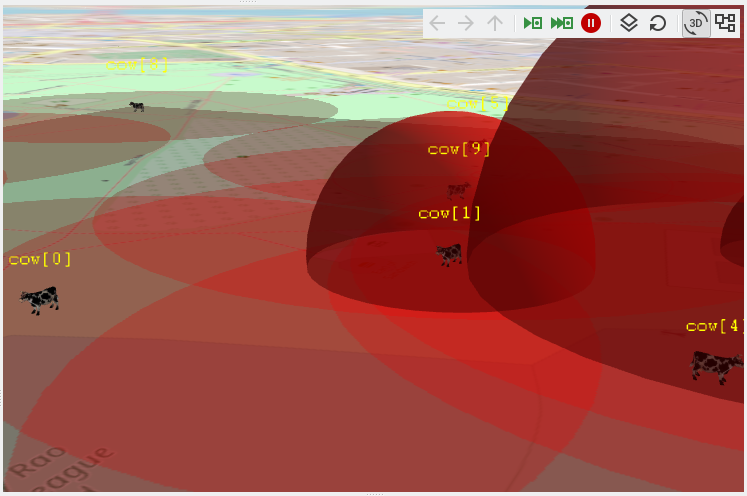This screenshot has width=747, height=496.
Task: Switch to the module layout view icon
Action: point(726,23)
